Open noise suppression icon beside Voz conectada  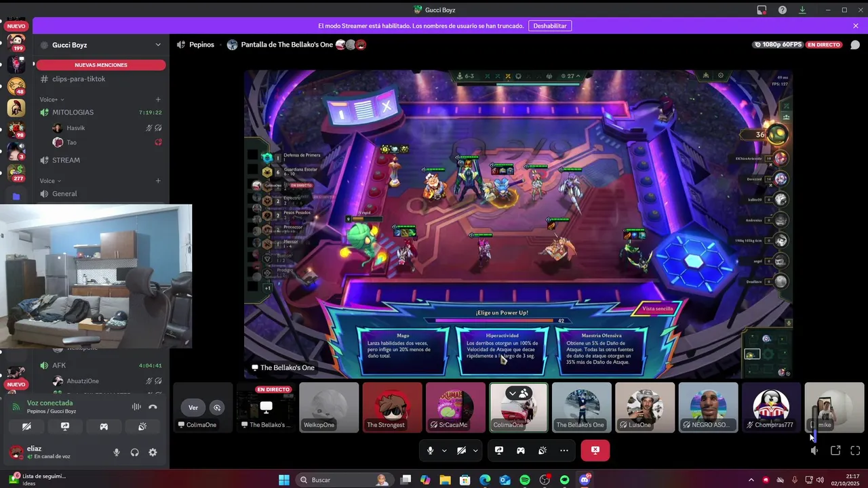tap(136, 407)
